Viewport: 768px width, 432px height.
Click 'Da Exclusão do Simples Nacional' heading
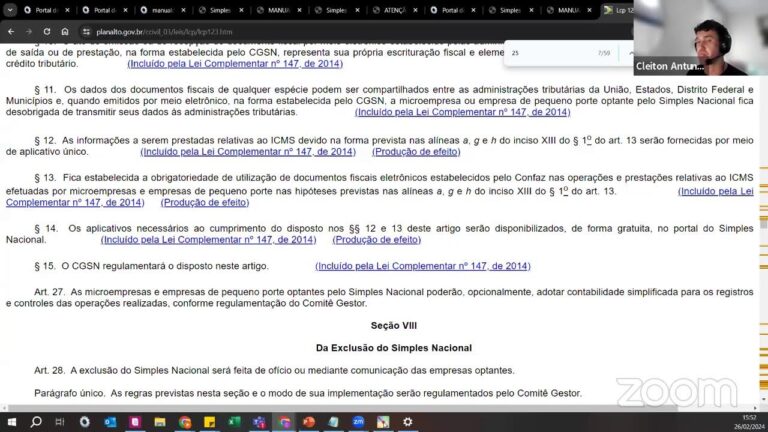point(394,348)
